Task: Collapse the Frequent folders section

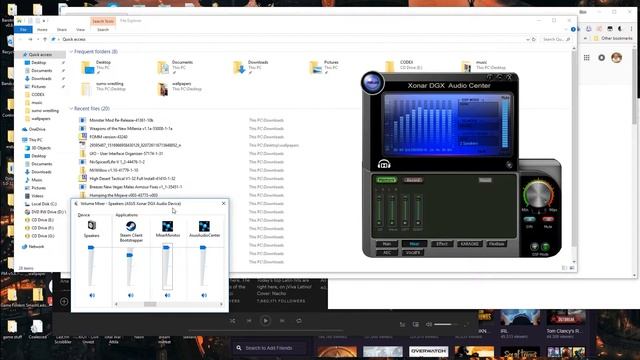Action: point(71,52)
